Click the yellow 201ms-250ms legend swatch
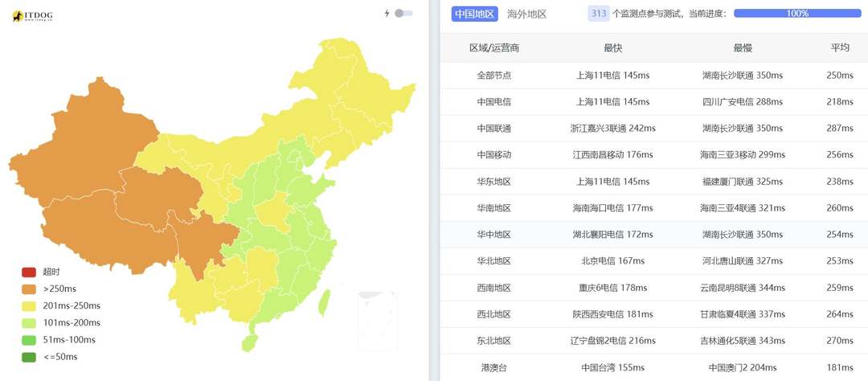 pyautogui.click(x=29, y=305)
